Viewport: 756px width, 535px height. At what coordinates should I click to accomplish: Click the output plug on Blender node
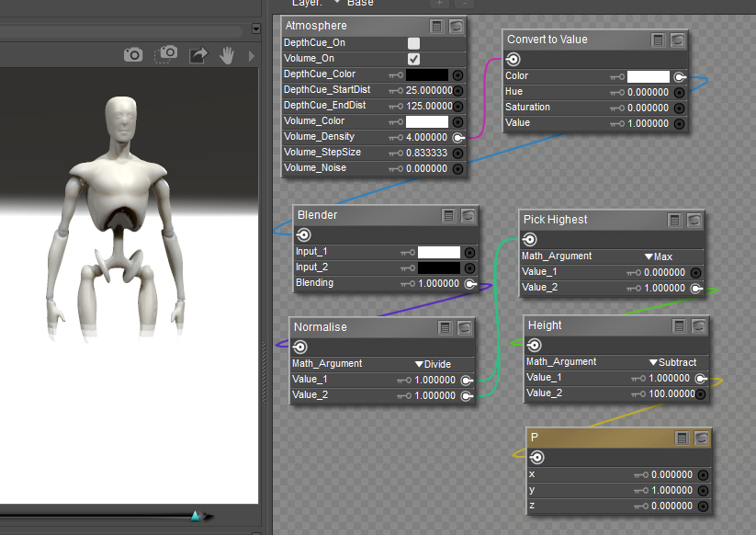[x=304, y=234]
